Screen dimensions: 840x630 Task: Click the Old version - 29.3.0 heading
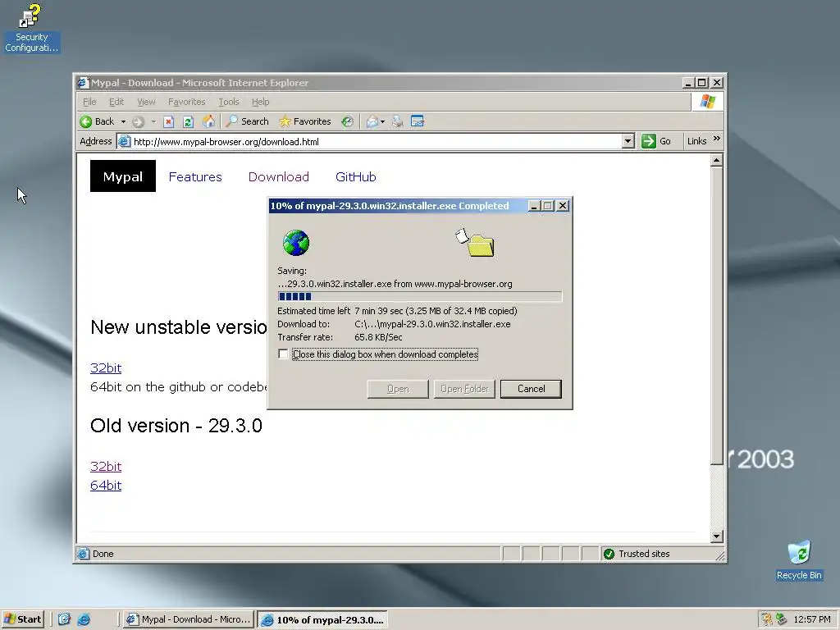pos(176,426)
